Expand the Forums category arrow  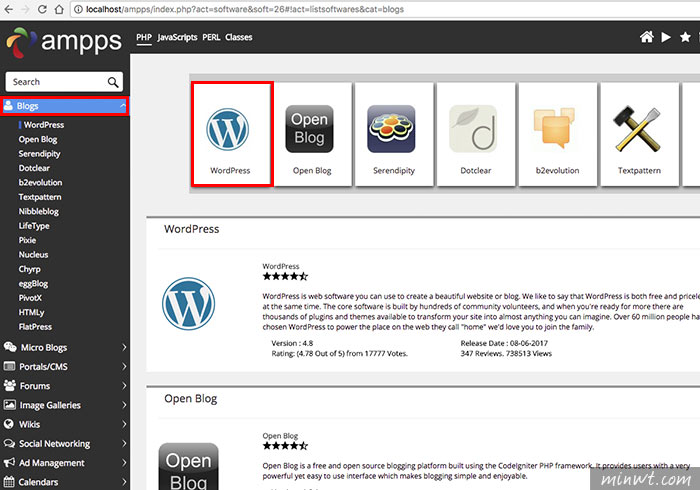[124, 386]
